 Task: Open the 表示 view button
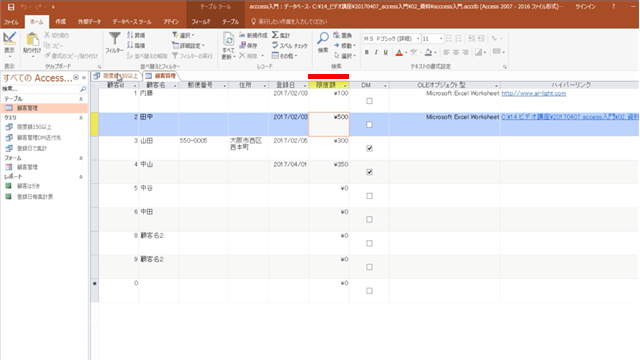[x=9, y=45]
